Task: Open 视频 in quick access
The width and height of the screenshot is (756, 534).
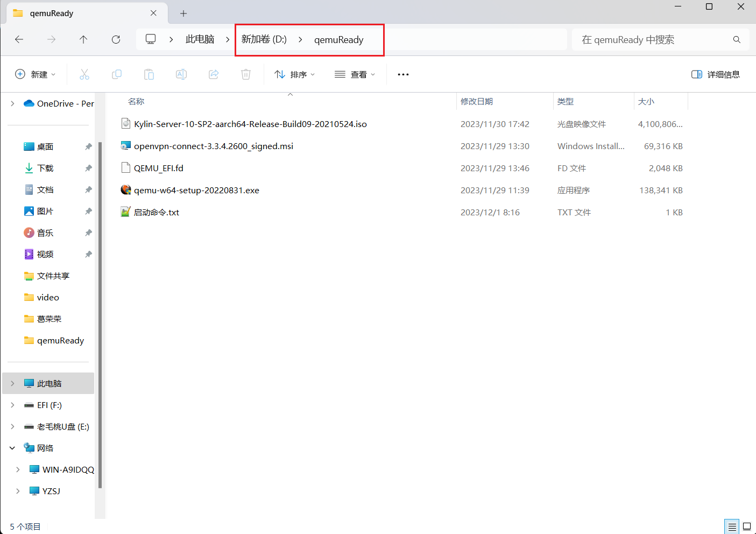Action: 45,254
